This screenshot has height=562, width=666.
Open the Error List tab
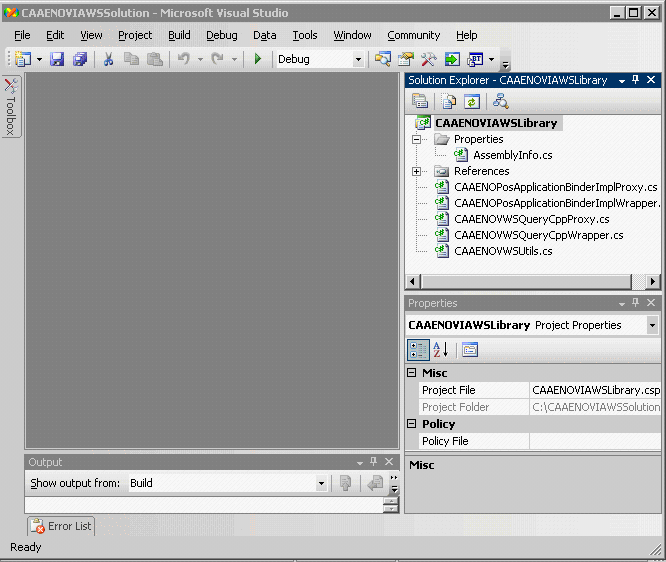pyautogui.click(x=62, y=526)
